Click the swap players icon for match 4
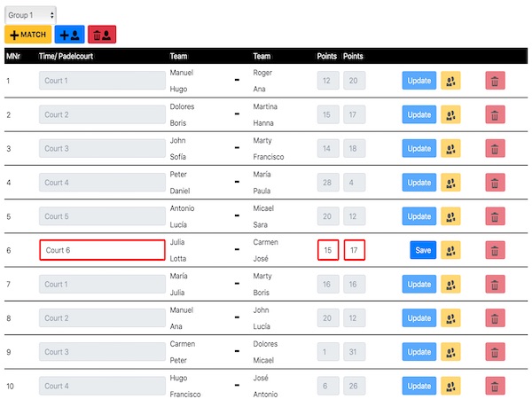This screenshot has width=532, height=399. [x=450, y=183]
